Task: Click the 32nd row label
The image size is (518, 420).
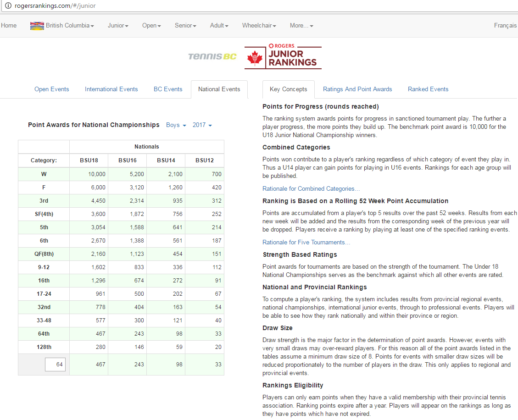Action: click(44, 307)
